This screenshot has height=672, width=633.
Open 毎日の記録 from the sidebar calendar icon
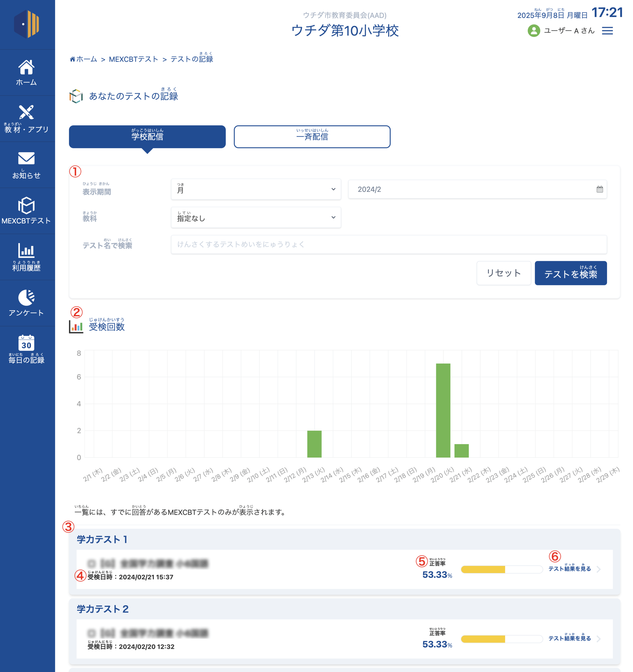pos(26,343)
